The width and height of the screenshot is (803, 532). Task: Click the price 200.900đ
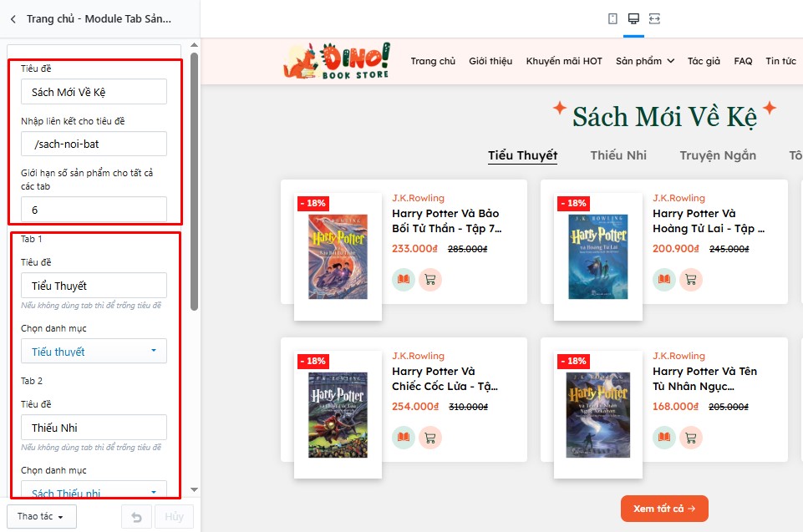coord(675,248)
